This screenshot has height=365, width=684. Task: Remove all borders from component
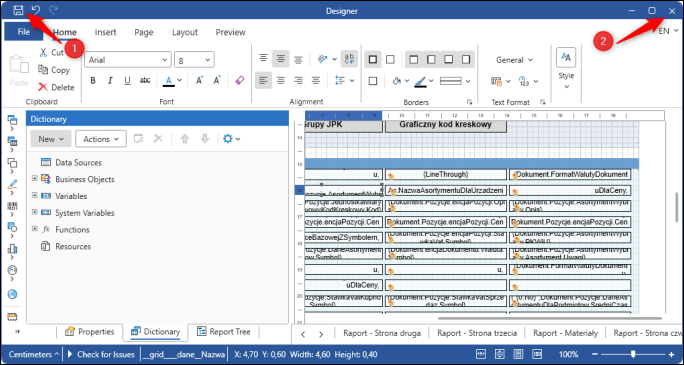click(390, 59)
